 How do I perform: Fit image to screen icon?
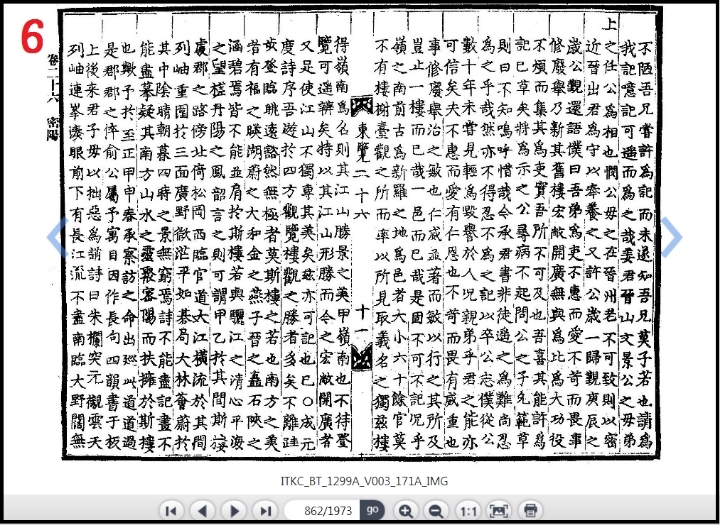tap(499, 510)
